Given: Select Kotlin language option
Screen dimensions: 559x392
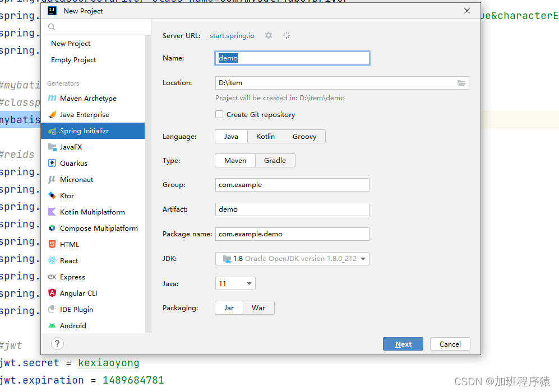Looking at the screenshot, I should [x=265, y=137].
